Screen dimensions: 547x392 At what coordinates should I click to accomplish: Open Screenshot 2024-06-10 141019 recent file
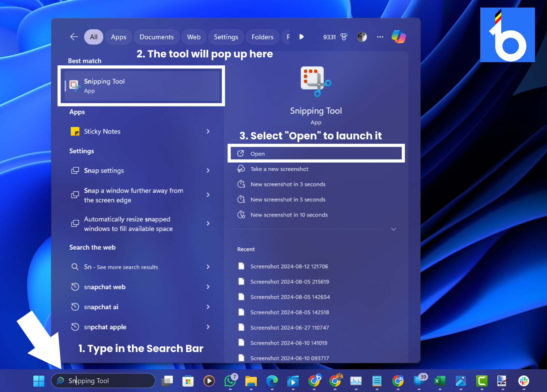click(x=289, y=343)
